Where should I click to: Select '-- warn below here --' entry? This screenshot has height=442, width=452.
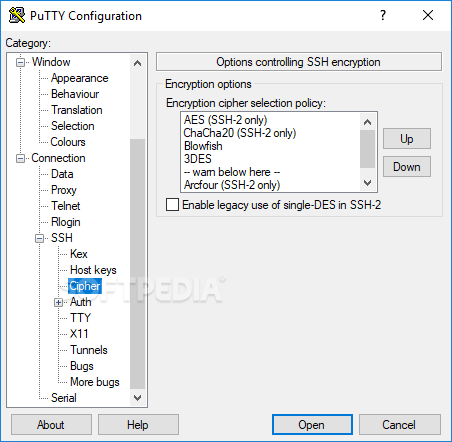232,172
